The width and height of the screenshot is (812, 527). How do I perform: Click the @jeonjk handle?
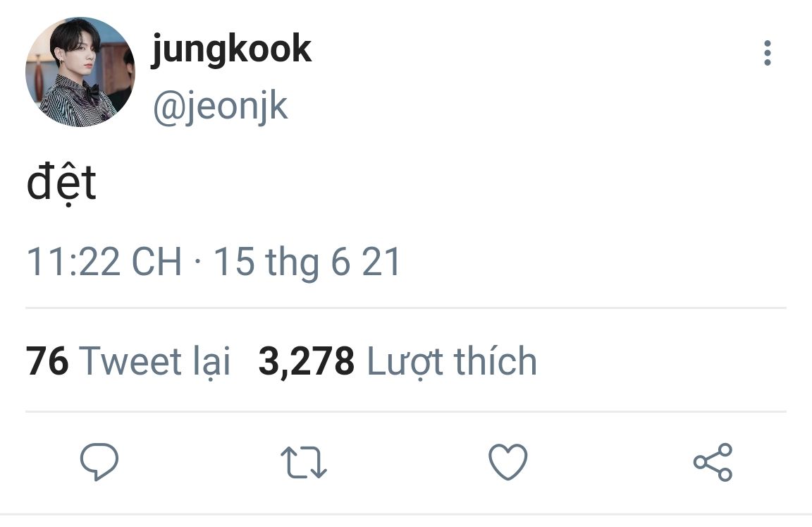click(220, 107)
